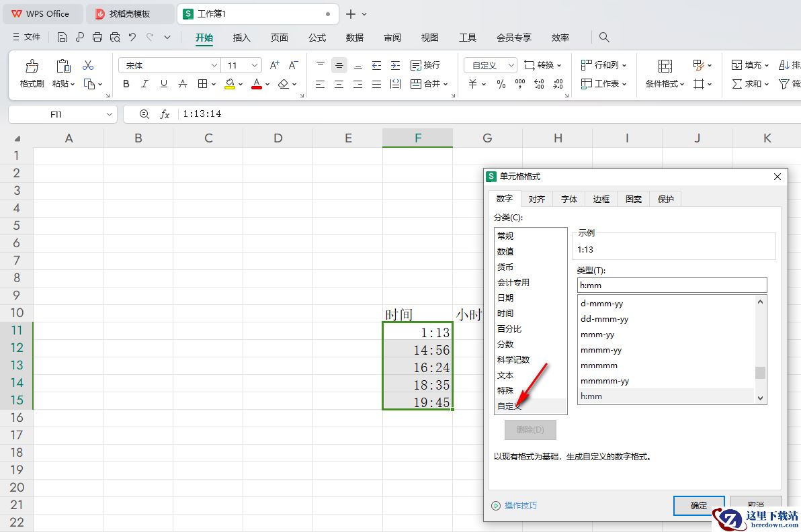Click the increase decimal places icon
Viewport: 801px width, 532px height.
(x=539, y=84)
